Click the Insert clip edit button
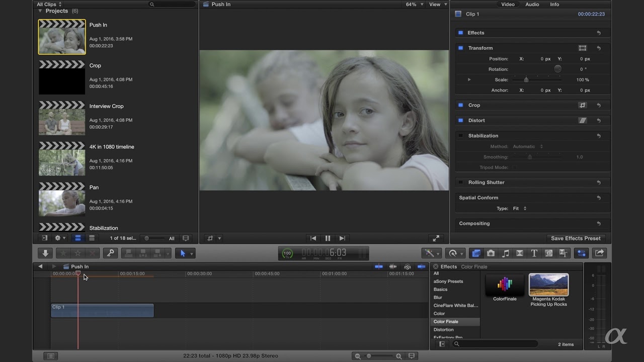 coord(143,253)
